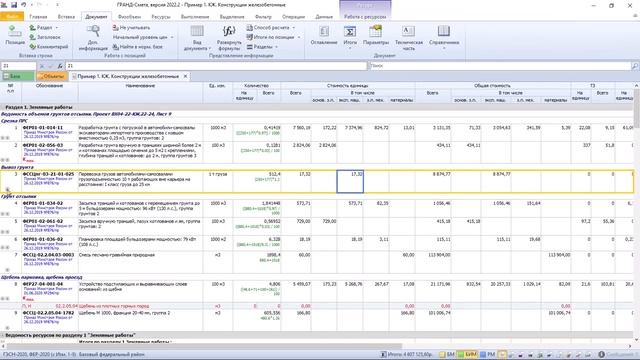Click the Итоги sigma icon

350,32
